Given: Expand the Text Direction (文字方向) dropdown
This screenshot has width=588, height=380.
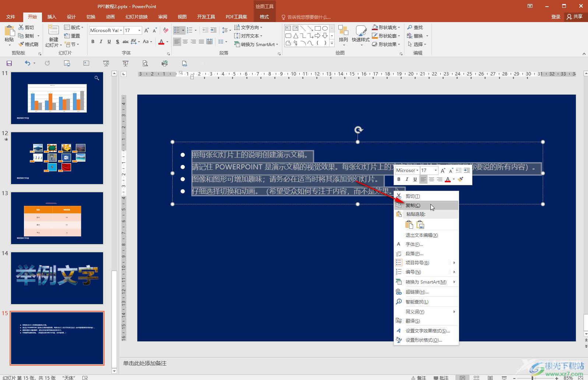Looking at the screenshot, I should tap(248, 27).
